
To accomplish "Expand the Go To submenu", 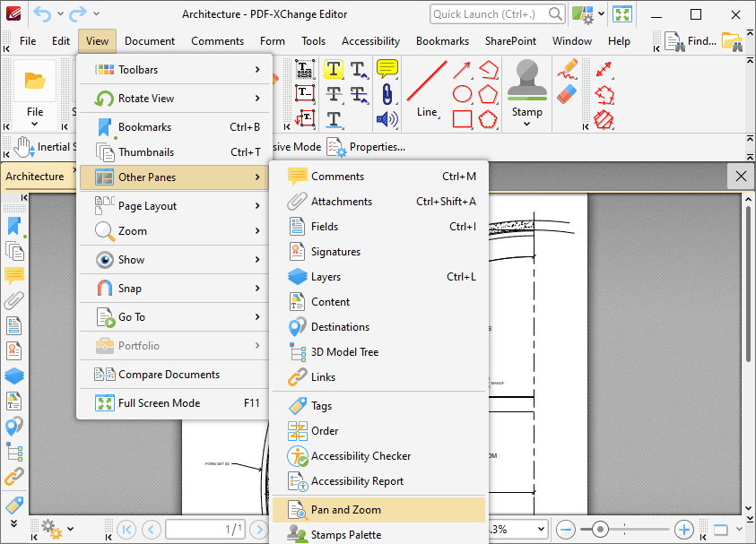I will pos(174,317).
